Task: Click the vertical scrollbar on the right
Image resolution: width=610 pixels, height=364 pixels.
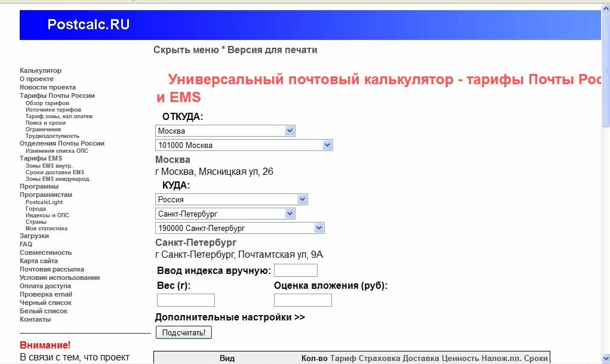Action: pyautogui.click(x=605, y=179)
